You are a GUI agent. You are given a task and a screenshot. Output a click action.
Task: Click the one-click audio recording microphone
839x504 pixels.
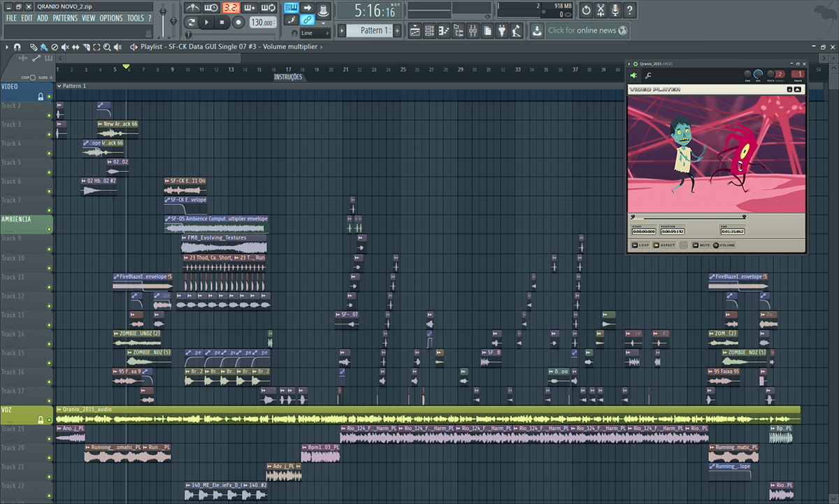[x=615, y=10]
